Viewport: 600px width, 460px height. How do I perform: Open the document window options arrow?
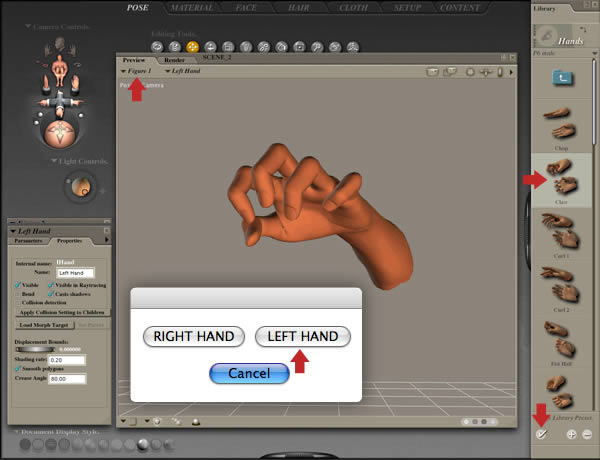click(x=511, y=72)
